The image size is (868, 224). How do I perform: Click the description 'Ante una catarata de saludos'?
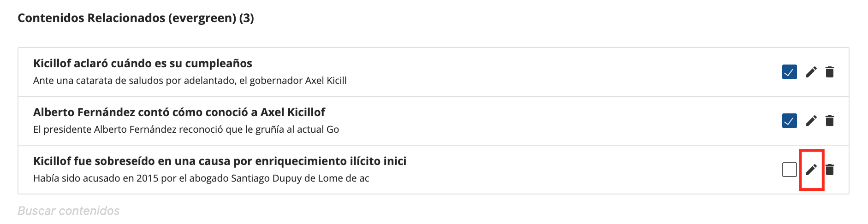pos(190,81)
